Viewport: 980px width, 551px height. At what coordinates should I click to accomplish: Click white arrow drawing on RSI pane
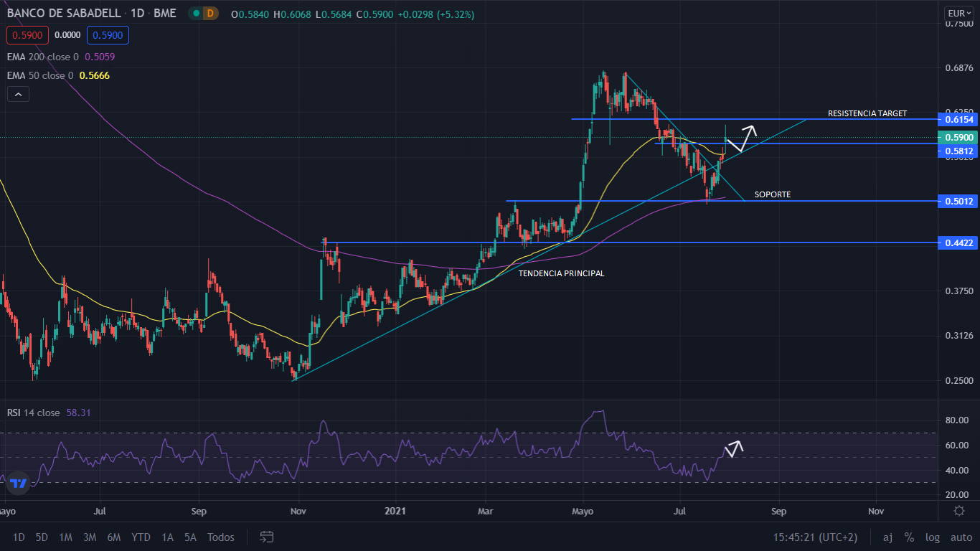tap(733, 449)
